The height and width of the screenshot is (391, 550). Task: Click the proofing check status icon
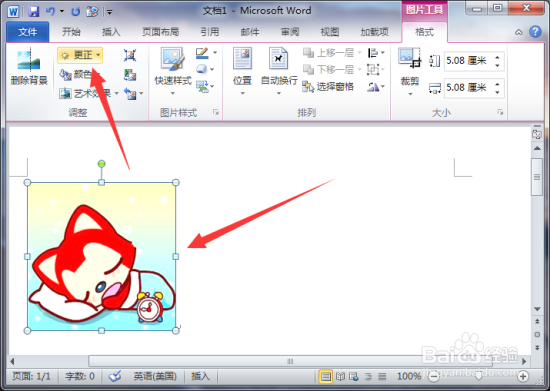click(x=115, y=377)
